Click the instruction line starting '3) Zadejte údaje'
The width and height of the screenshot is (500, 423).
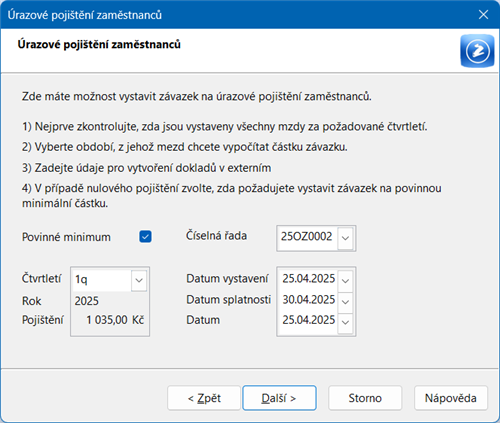click(146, 168)
